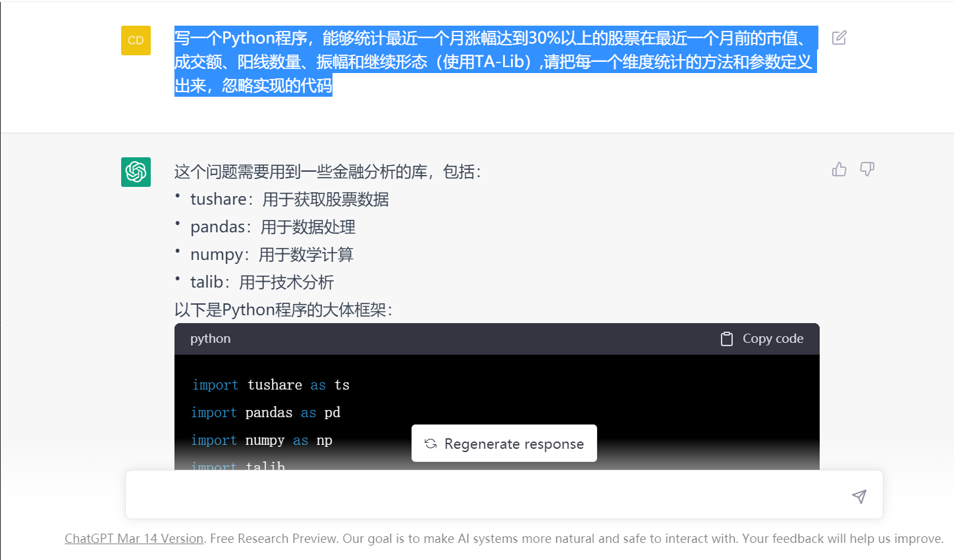954x560 pixels.
Task: Click the 'import pandas as pd' code line
Action: (x=266, y=413)
